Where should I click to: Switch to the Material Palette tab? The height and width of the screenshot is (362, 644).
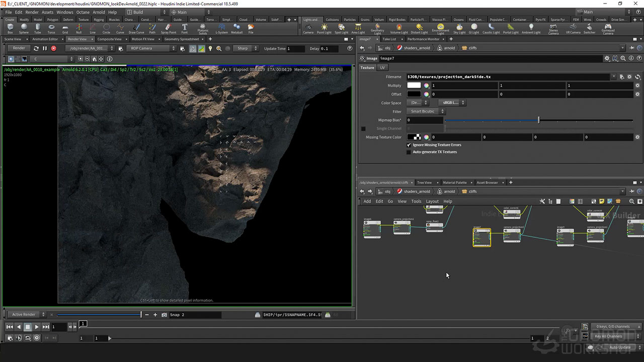pos(454,183)
